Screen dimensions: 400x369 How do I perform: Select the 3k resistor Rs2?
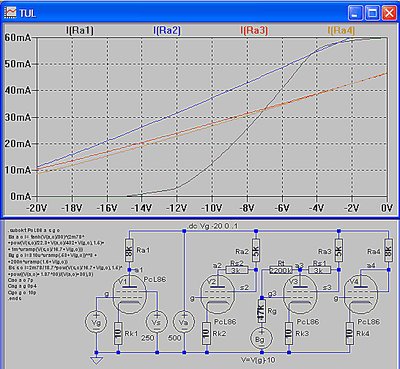tap(237, 270)
